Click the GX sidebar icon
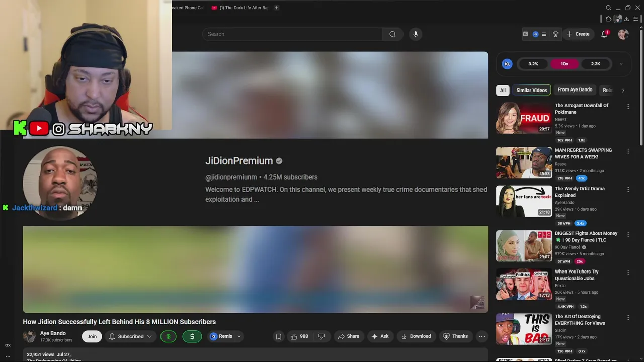 pos(8,345)
